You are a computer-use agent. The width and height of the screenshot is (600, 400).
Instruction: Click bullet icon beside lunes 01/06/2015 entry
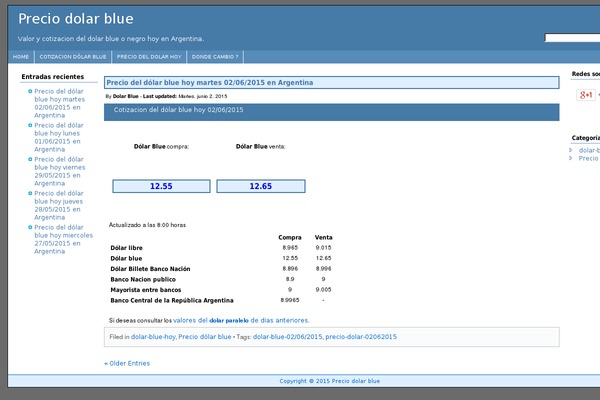[x=30, y=125]
